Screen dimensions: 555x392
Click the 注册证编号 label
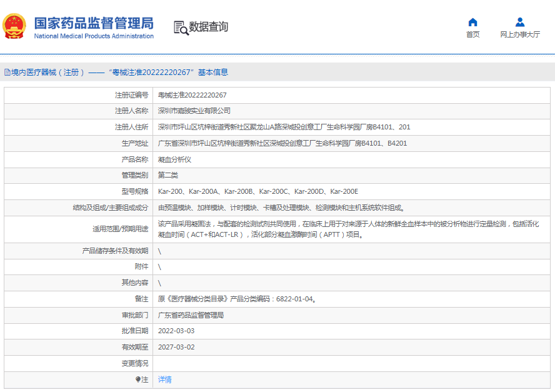pyautogui.click(x=131, y=95)
